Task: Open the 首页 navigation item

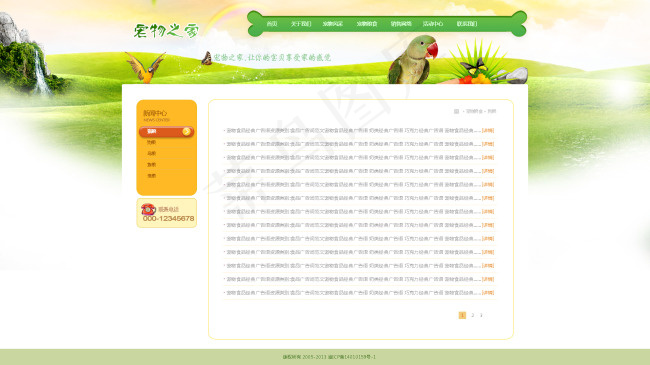Action: (x=272, y=24)
